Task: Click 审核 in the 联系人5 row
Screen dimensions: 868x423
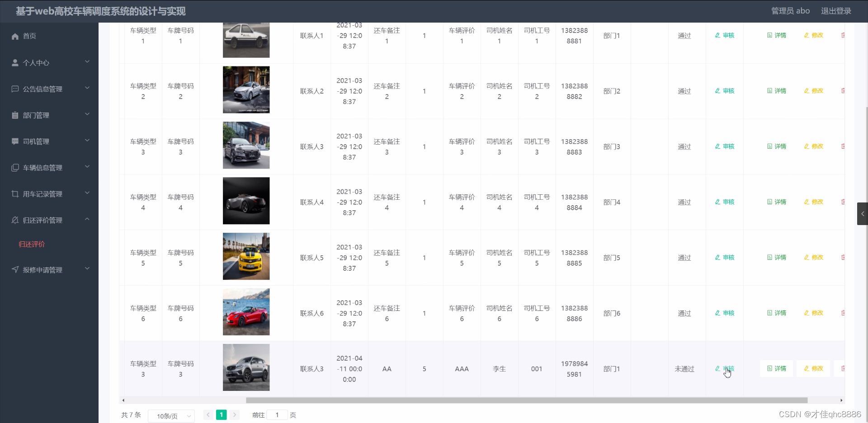Action: [x=725, y=258]
